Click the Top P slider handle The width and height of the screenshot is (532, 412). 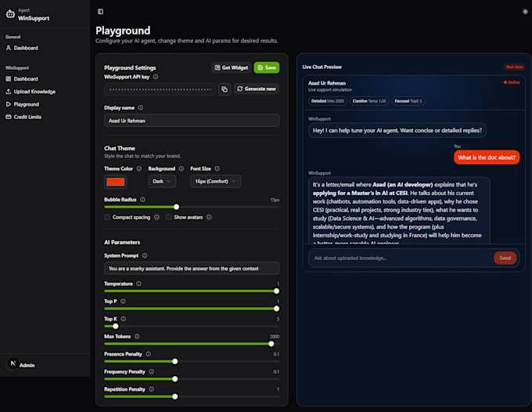[276, 309]
